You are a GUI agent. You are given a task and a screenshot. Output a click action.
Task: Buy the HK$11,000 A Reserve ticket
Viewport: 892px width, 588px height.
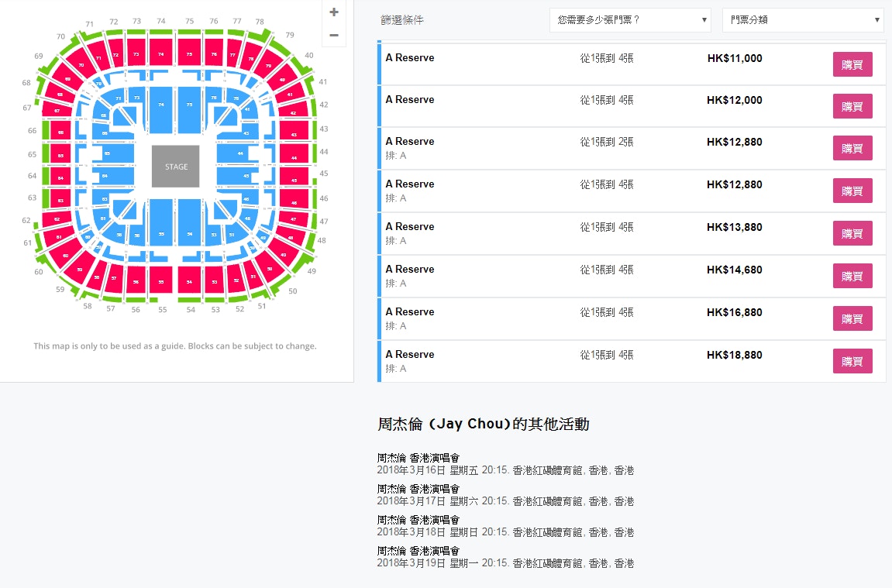pyautogui.click(x=852, y=64)
